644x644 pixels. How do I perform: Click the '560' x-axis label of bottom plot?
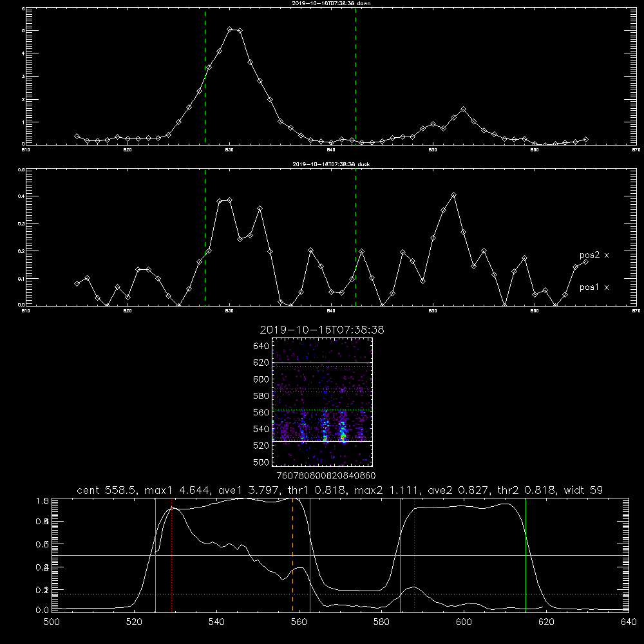299,622
